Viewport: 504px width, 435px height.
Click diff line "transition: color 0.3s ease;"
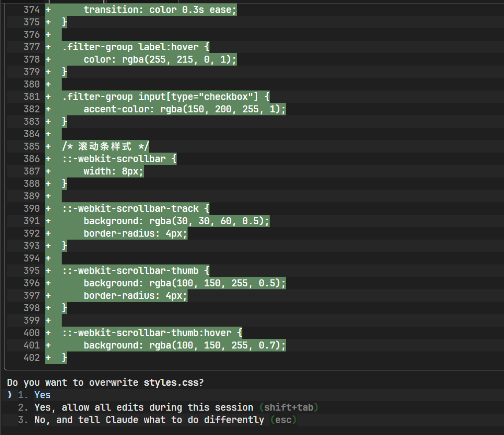160,9
